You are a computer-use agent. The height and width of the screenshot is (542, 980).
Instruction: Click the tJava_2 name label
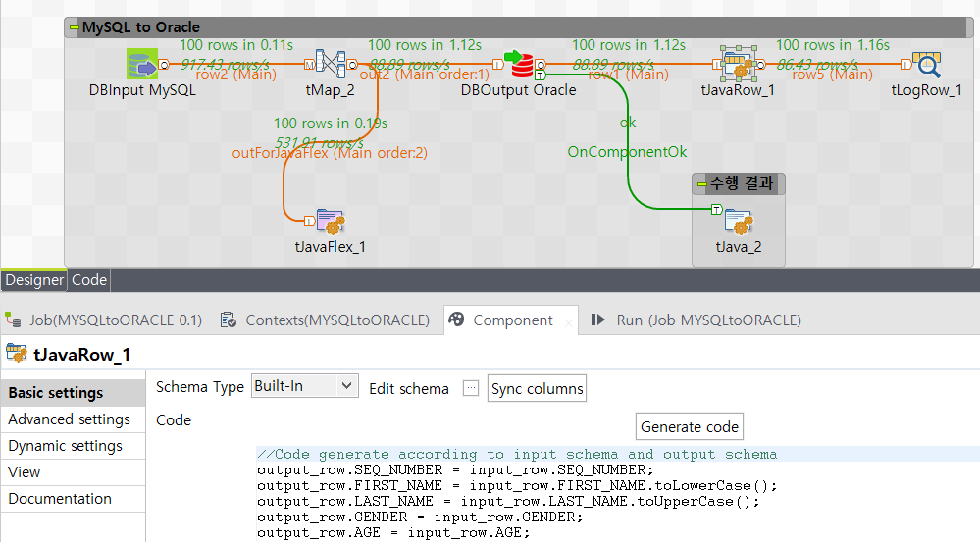[x=738, y=247]
